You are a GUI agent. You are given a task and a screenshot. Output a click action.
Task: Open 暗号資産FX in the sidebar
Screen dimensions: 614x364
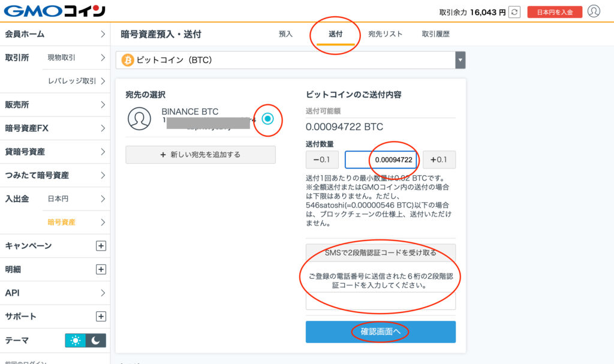55,128
